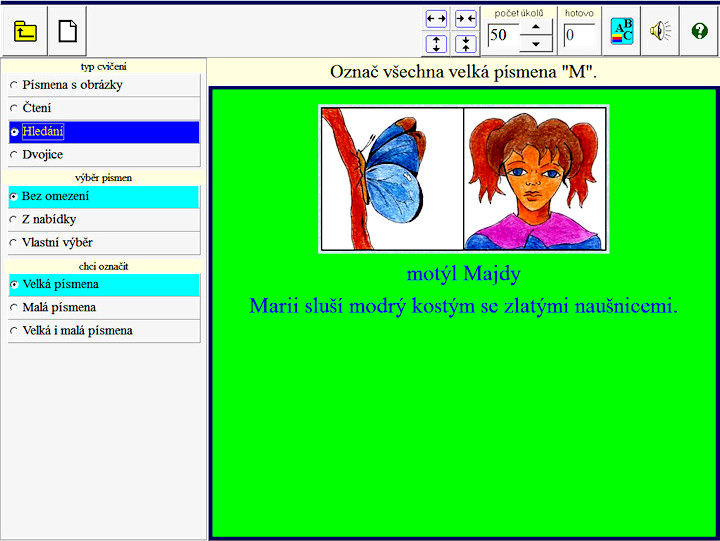
Task: Select the Hledání exercise type
Action: 104,132
